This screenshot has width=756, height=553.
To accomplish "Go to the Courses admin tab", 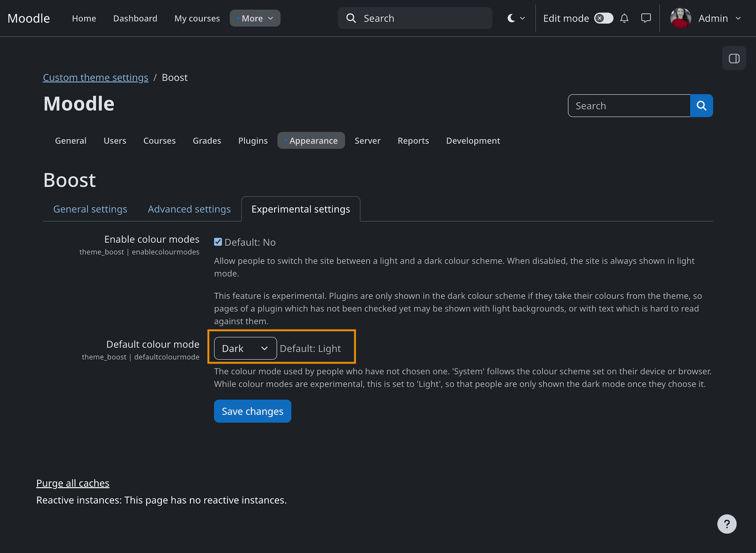I will (160, 141).
